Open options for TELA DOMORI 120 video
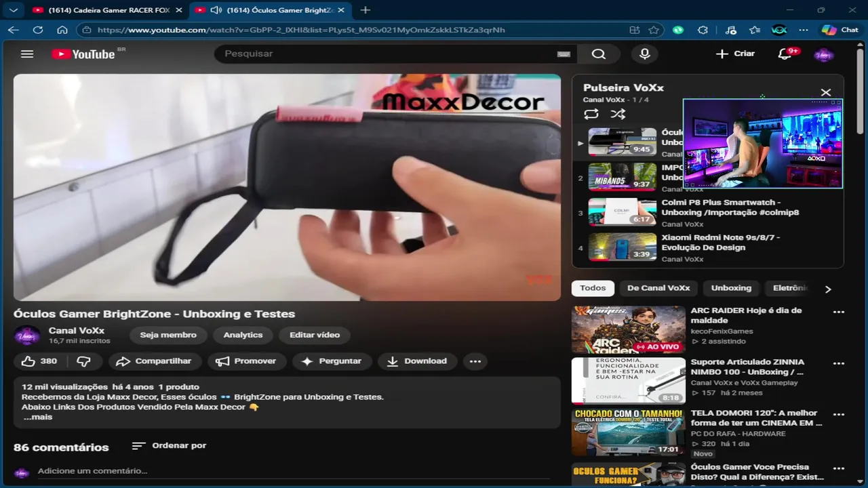 click(x=839, y=414)
